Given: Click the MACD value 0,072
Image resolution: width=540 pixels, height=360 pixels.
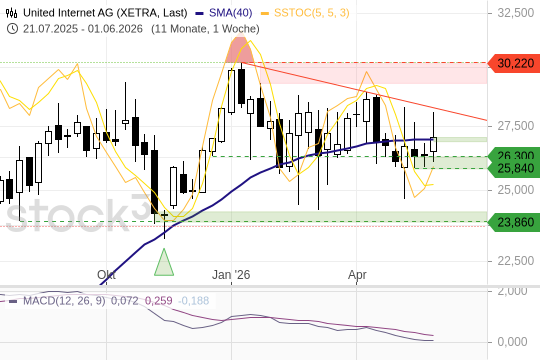Looking at the screenshot, I should (124, 301).
